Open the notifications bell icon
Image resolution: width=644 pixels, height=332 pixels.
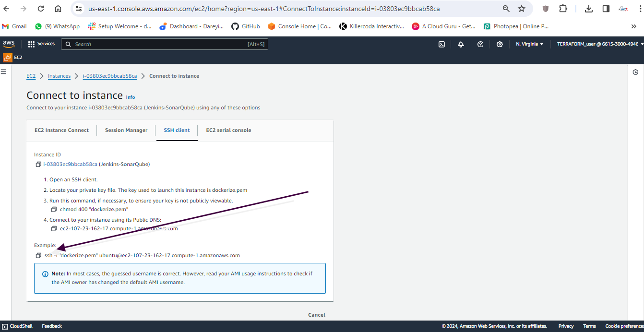[x=461, y=44]
